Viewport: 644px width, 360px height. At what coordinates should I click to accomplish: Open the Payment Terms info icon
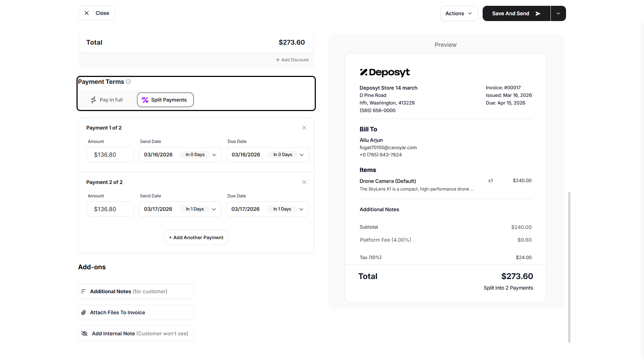[x=128, y=82]
